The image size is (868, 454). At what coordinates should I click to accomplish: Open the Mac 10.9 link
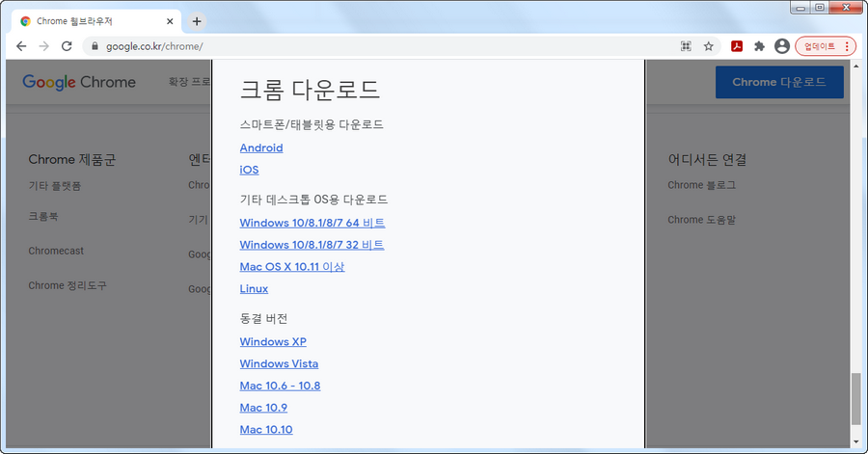(x=263, y=408)
